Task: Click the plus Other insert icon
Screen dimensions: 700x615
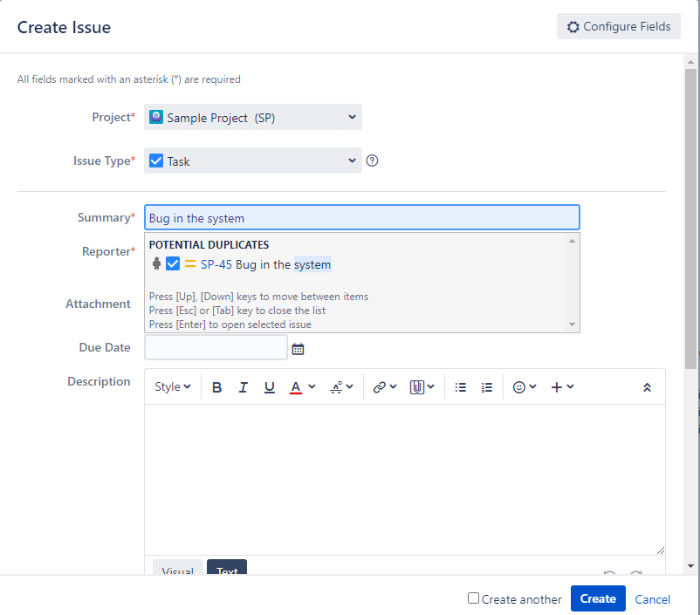Action: (x=556, y=387)
